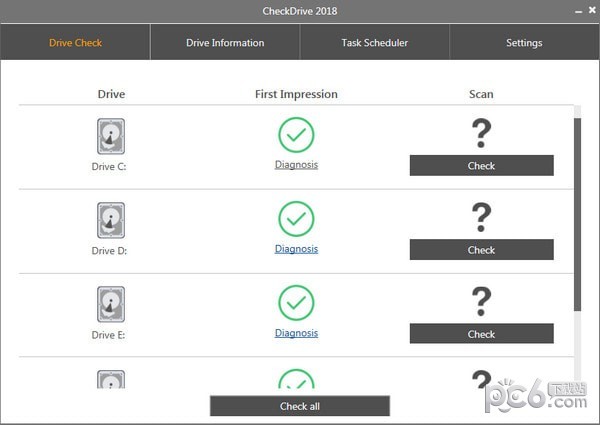The height and width of the screenshot is (425, 600).
Task: Click the question mark scan icon for Drive E:
Action: pyautogui.click(x=481, y=301)
